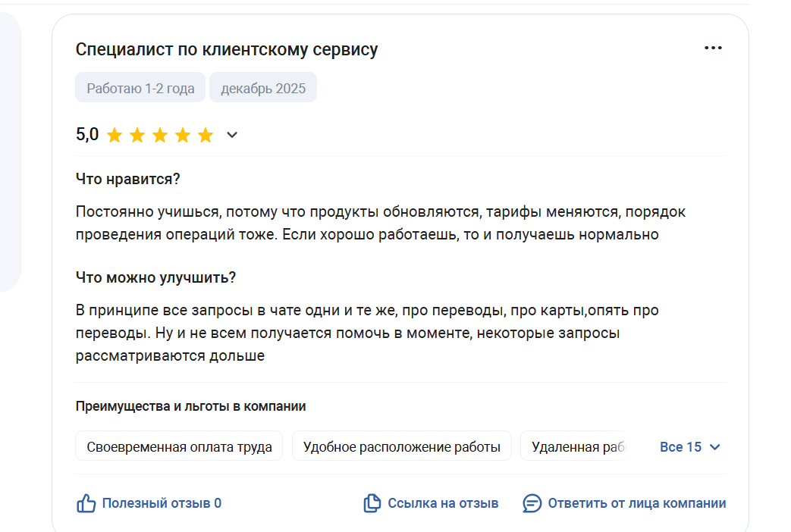Click the third rating star

coord(160,136)
